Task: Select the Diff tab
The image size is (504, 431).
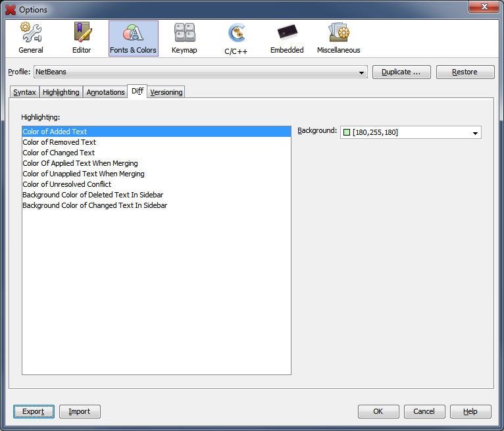Action: point(138,91)
